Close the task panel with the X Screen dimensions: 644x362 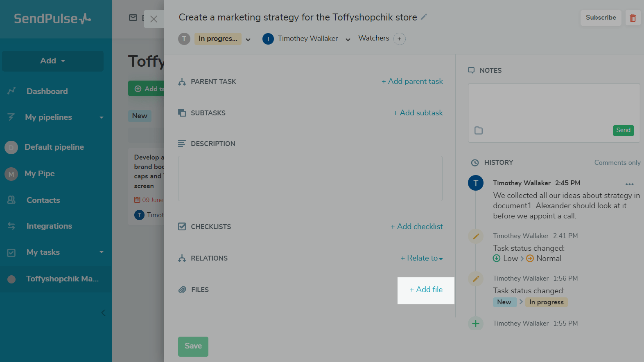154,19
